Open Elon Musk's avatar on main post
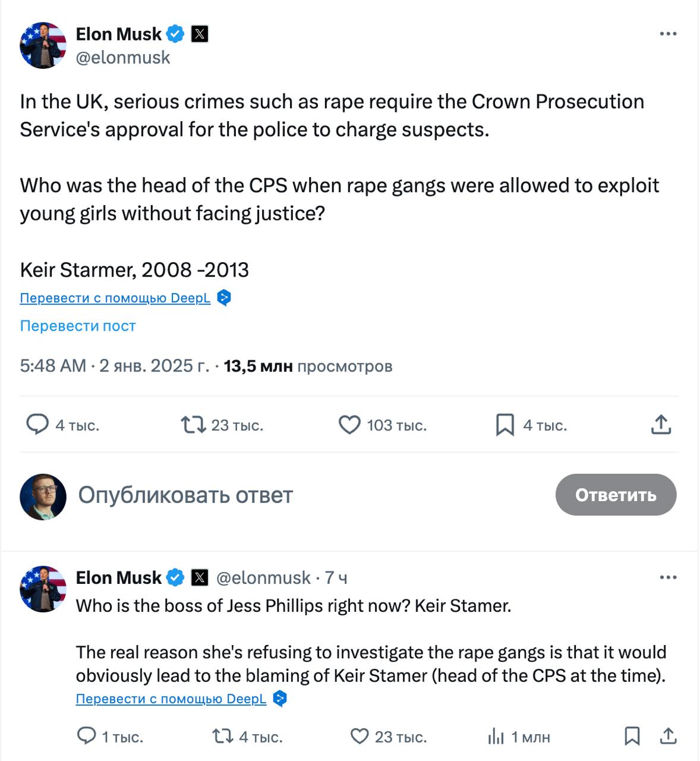Viewport: 700px width, 761px height. click(x=43, y=45)
